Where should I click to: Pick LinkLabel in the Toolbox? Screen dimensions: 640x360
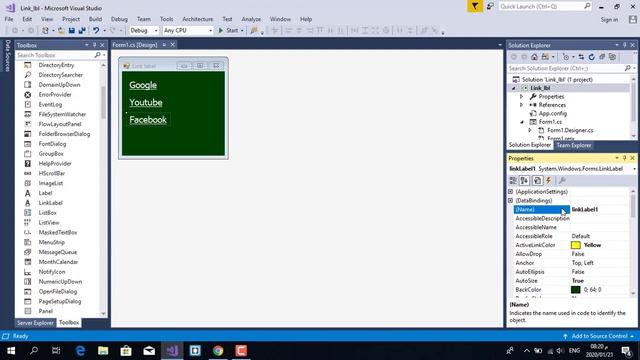tap(51, 203)
